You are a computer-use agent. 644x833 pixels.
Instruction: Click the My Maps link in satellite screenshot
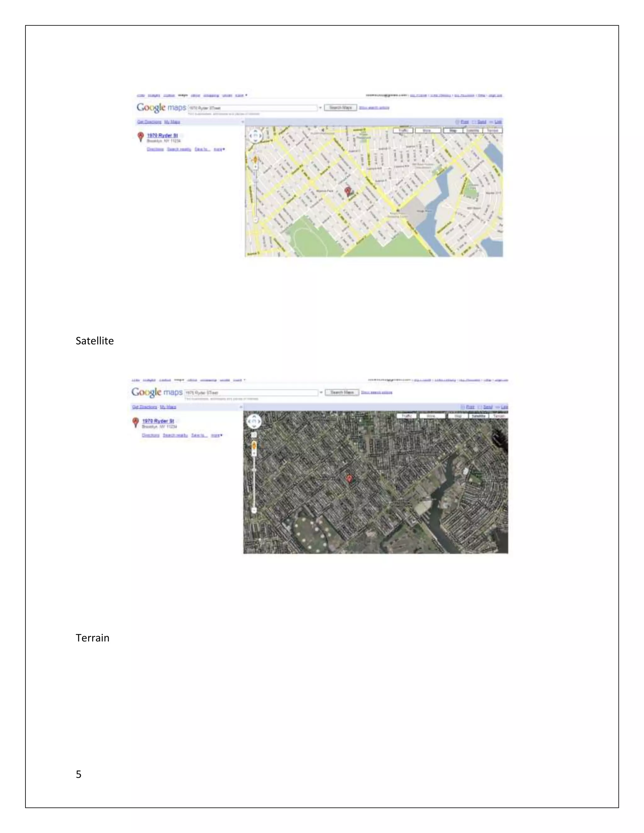point(168,407)
